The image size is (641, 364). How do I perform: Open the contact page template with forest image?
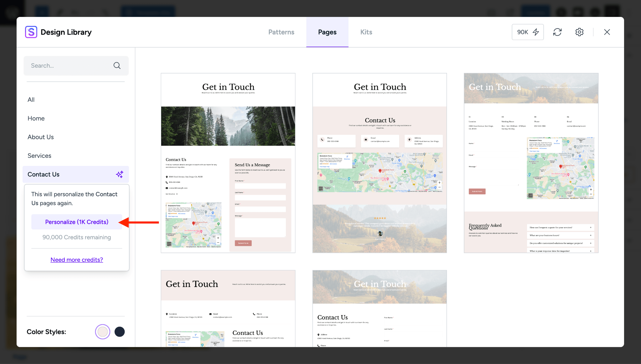(228, 163)
